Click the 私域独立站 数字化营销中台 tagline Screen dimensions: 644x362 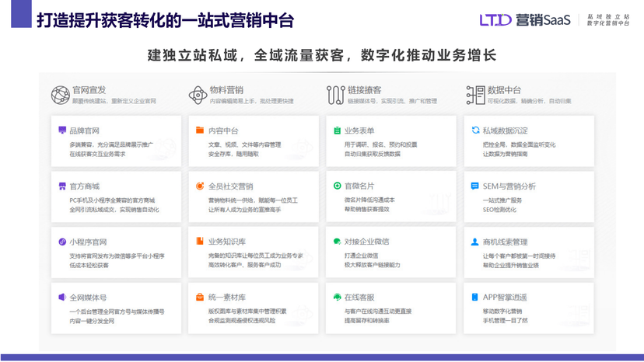(x=608, y=19)
